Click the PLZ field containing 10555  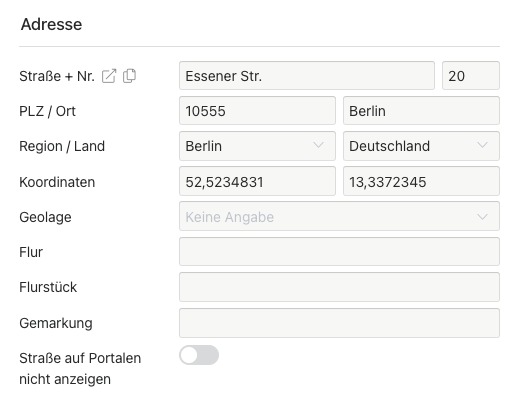point(257,111)
